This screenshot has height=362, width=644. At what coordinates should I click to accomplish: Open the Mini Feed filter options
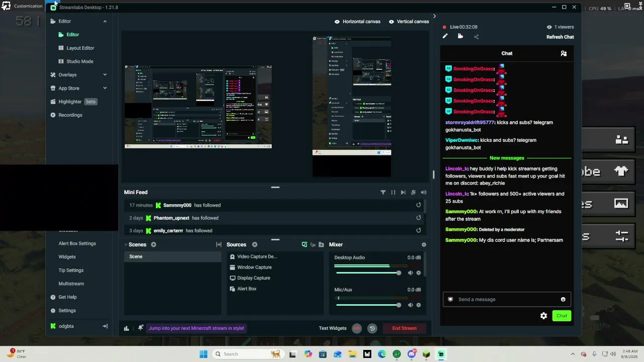(383, 193)
